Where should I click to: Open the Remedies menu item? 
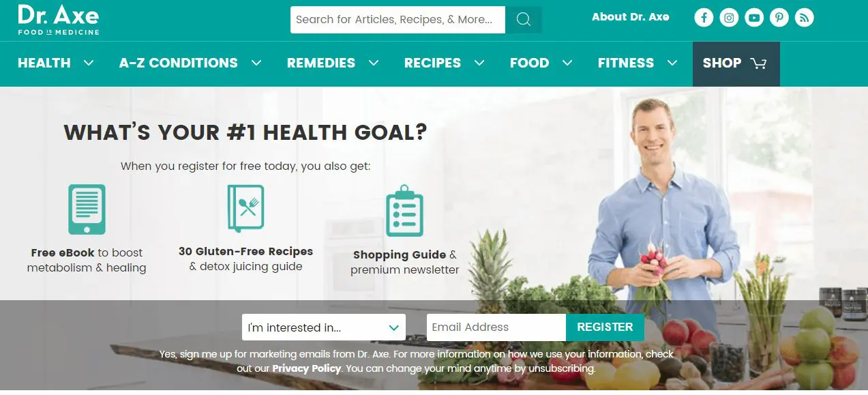[x=321, y=63]
